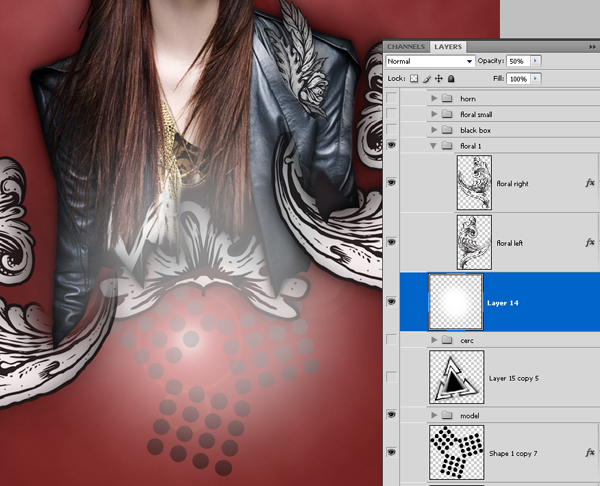
Task: Hide the floral 1 group
Action: pyautogui.click(x=391, y=145)
